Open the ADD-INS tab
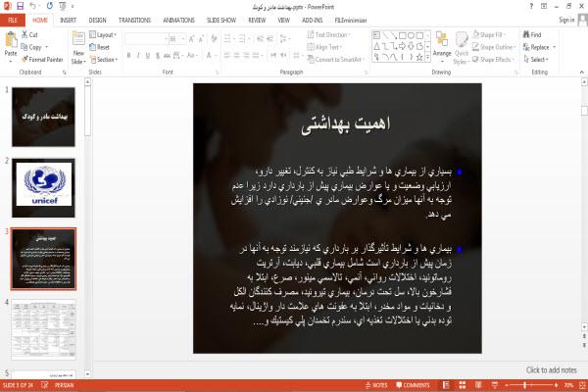The height and width of the screenshot is (392, 588). click(x=313, y=20)
